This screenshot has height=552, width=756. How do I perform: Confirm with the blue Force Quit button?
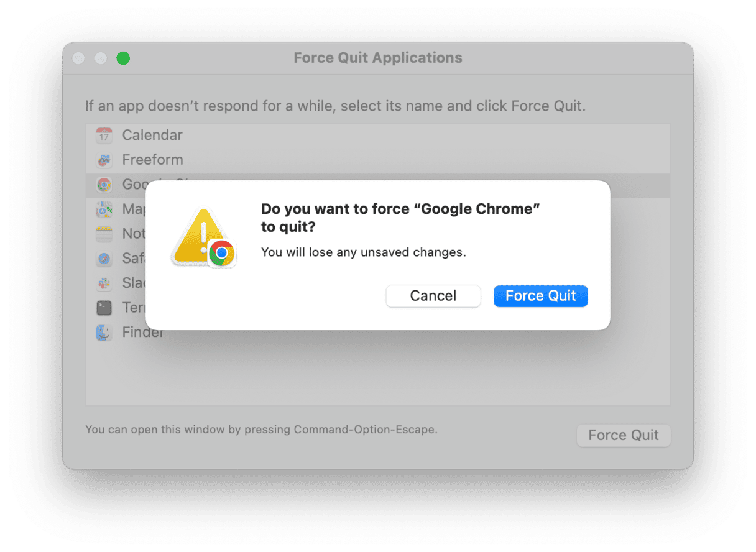click(540, 296)
